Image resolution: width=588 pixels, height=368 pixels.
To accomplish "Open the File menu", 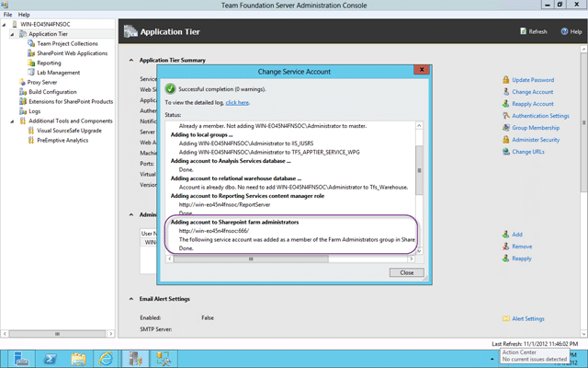I will (7, 15).
